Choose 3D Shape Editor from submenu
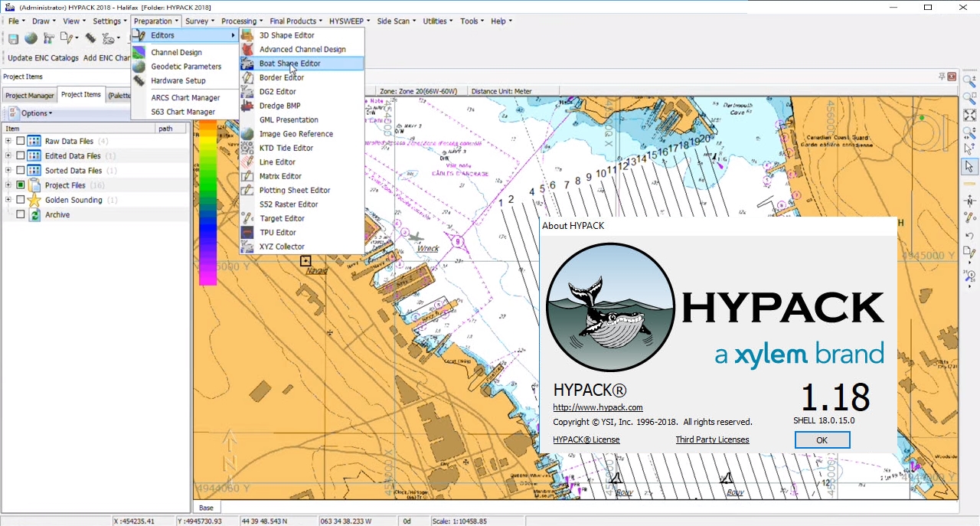Viewport: 980px width, 526px height. [302, 35]
